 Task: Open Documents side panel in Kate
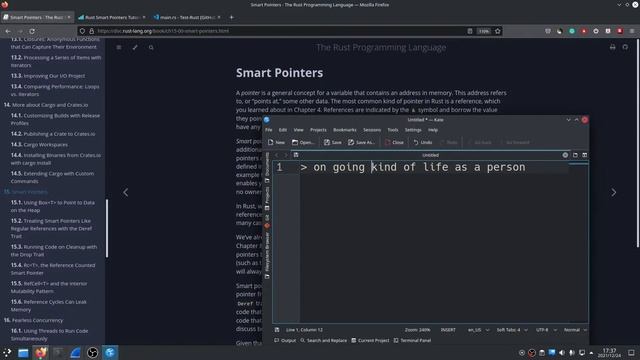tap(267, 167)
